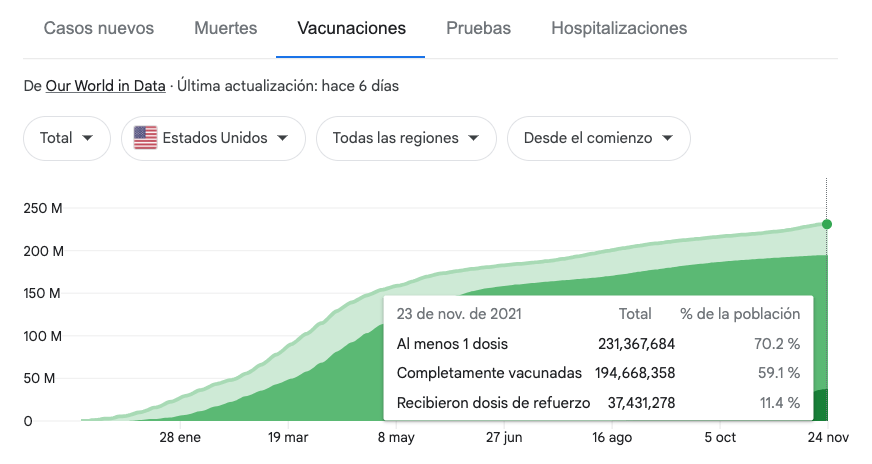Open the Casos nuevos tab

tap(98, 28)
